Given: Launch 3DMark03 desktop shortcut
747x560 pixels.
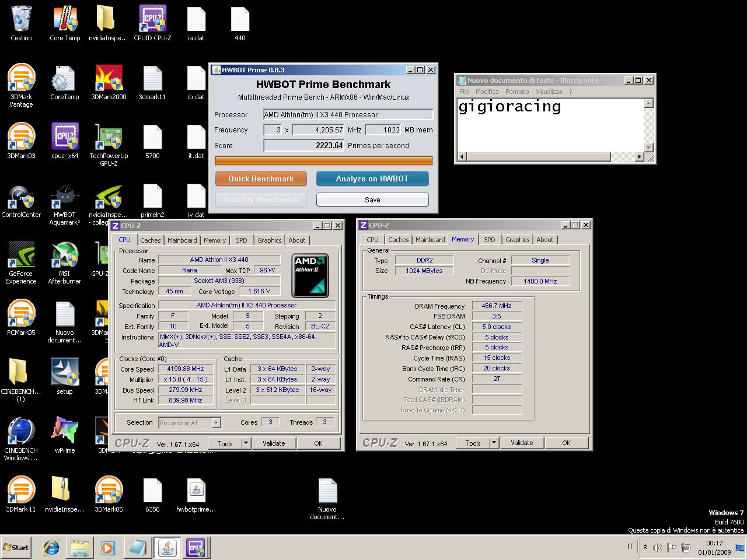Looking at the screenshot, I should [x=21, y=141].
